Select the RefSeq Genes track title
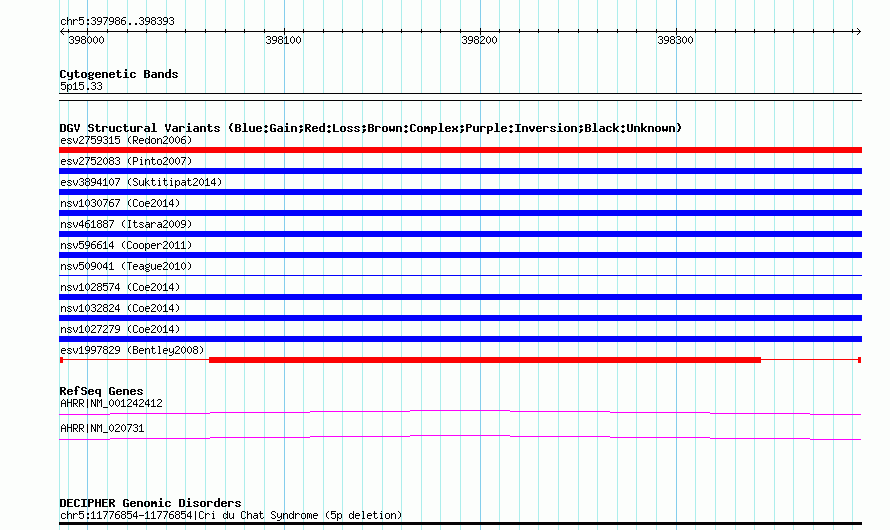 click(x=101, y=391)
